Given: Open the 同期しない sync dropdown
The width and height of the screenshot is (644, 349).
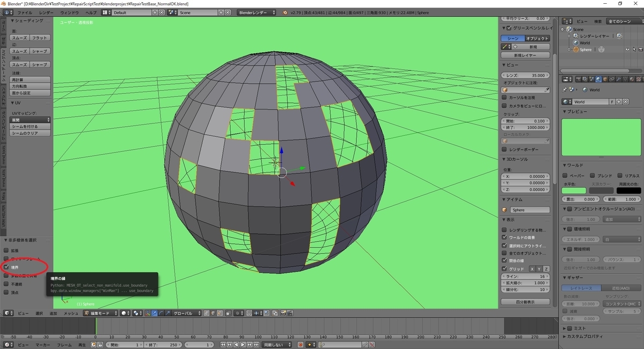Looking at the screenshot, I should point(277,345).
